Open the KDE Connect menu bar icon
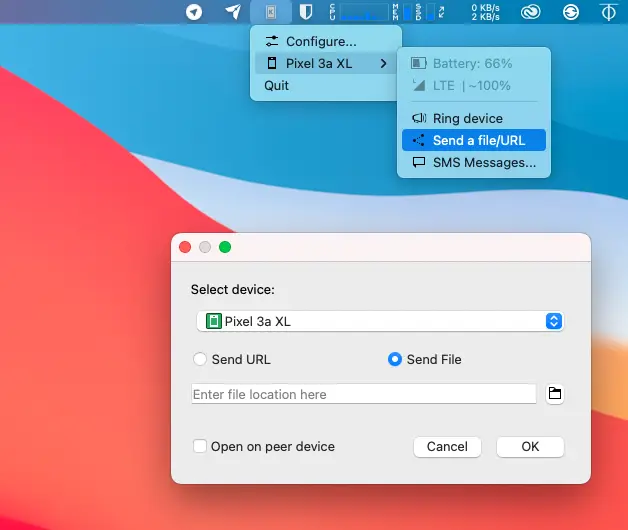Image resolution: width=628 pixels, height=530 pixels. click(271, 12)
